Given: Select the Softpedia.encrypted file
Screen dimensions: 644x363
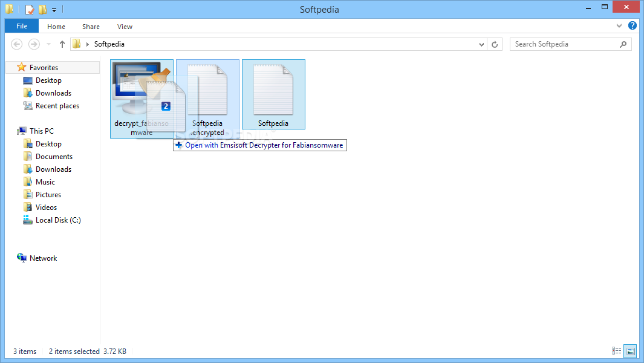Looking at the screenshot, I should point(207,99).
